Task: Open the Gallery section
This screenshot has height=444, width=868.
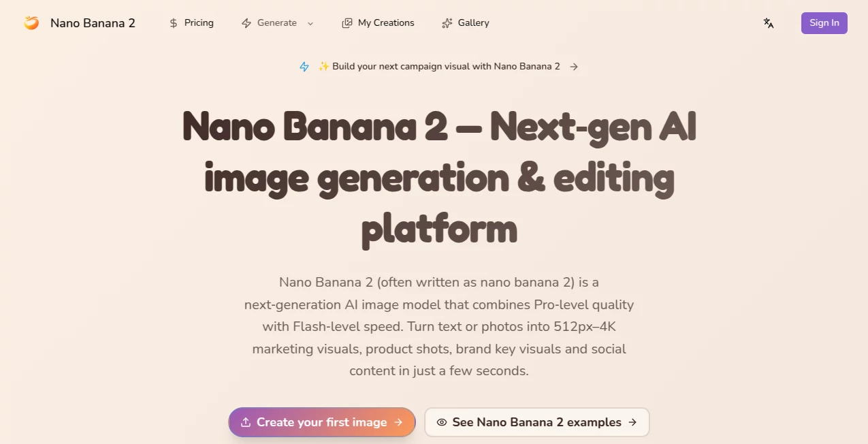Action: pos(473,22)
